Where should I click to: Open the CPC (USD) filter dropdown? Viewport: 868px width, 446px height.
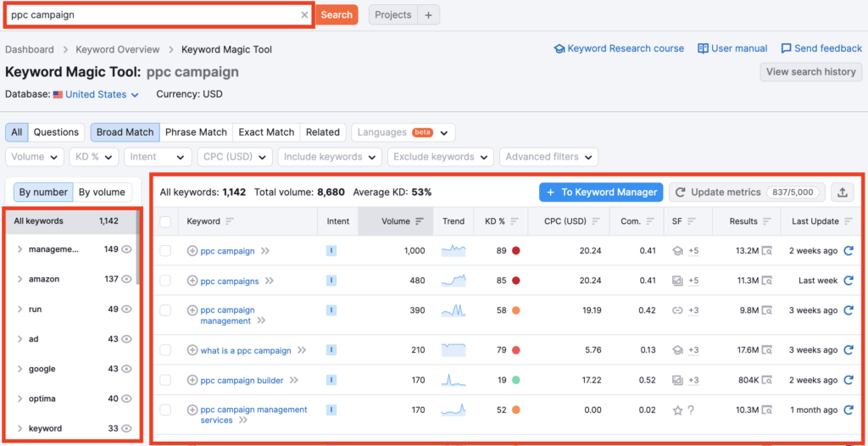pos(236,157)
